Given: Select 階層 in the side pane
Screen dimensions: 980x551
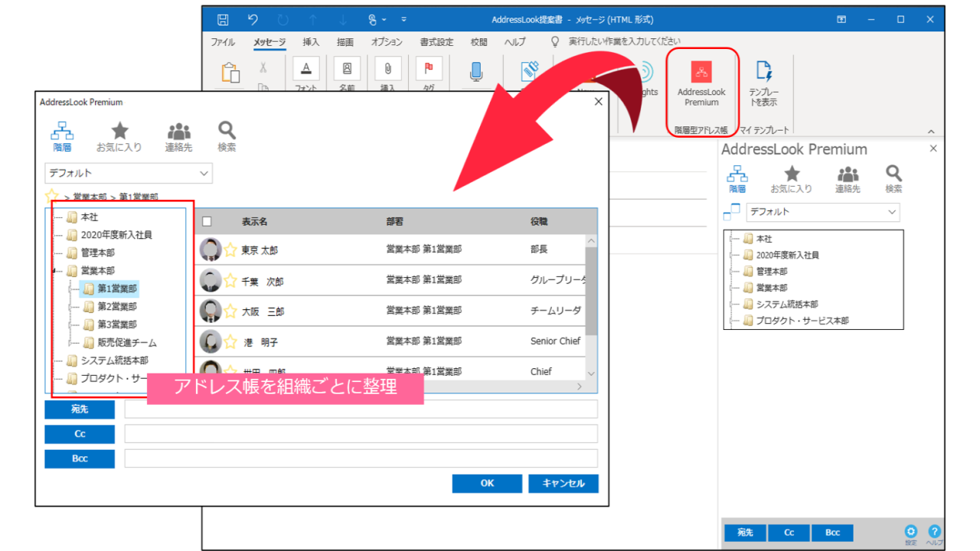Looking at the screenshot, I should 737,179.
